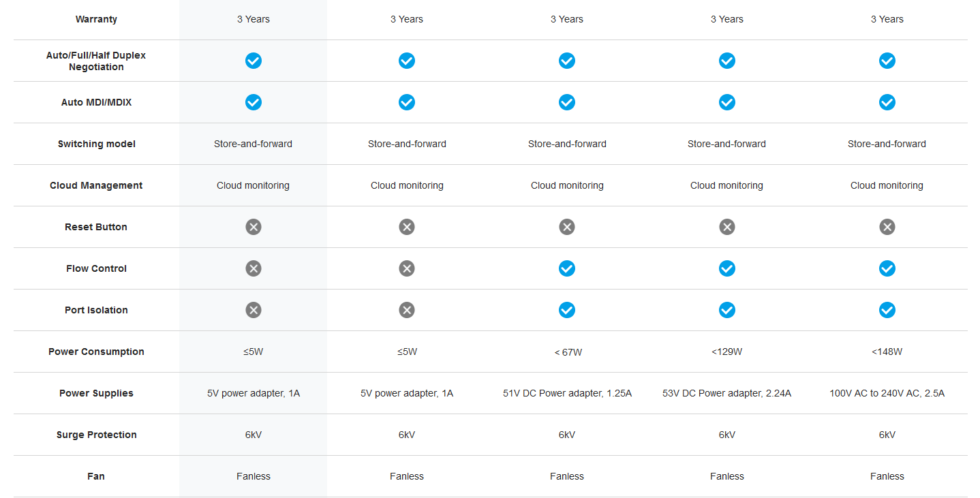Click the Flow Control cross icon in second column
The image size is (980, 498).
(x=407, y=268)
